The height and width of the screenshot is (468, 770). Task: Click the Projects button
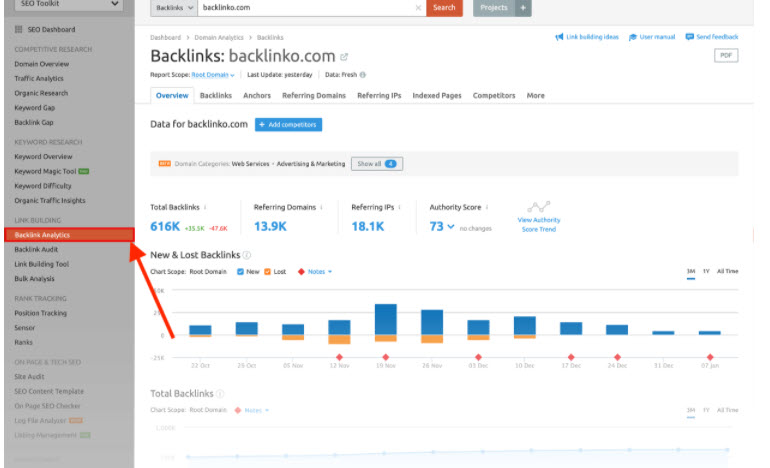(494, 8)
